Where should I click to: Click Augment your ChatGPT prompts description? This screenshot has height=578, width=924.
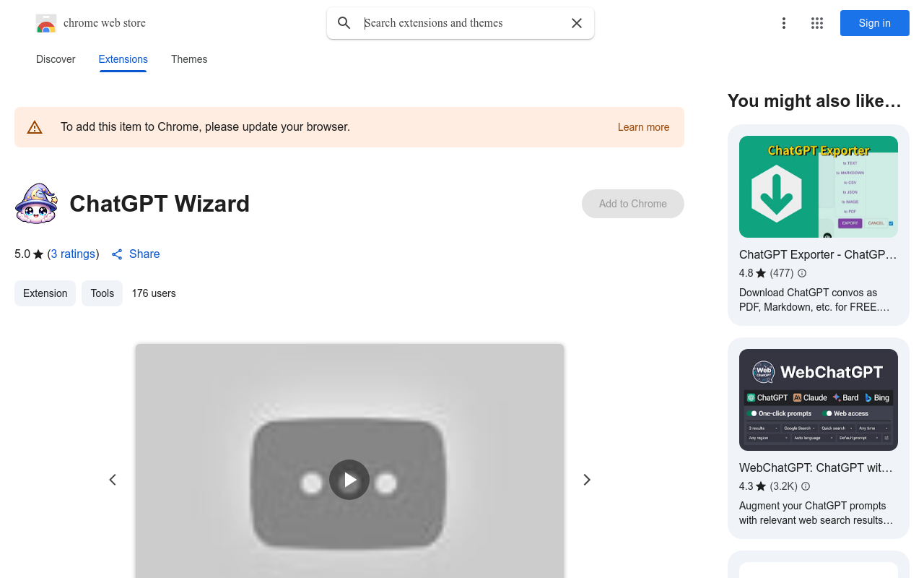pyautogui.click(x=816, y=513)
